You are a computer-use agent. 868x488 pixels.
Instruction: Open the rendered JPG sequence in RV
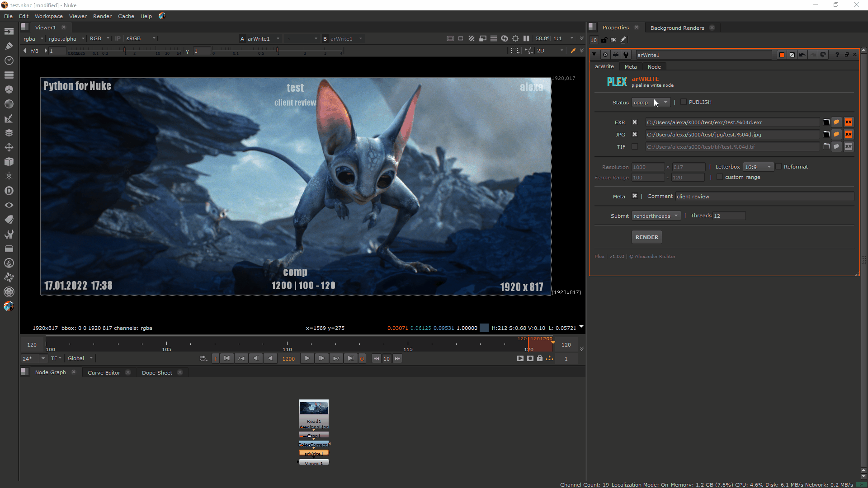849,134
